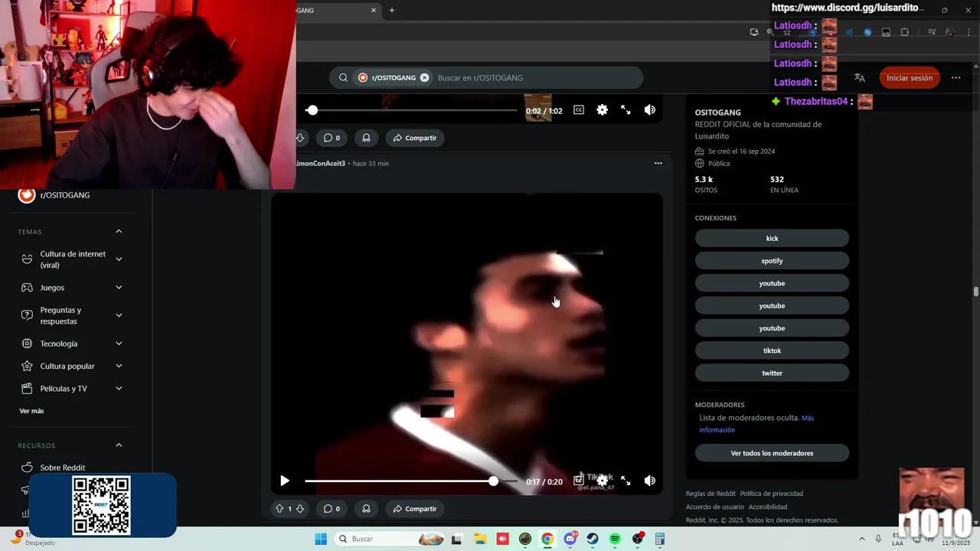Open the Reddit translate icon
Screen dimensions: 980x551
tap(859, 77)
